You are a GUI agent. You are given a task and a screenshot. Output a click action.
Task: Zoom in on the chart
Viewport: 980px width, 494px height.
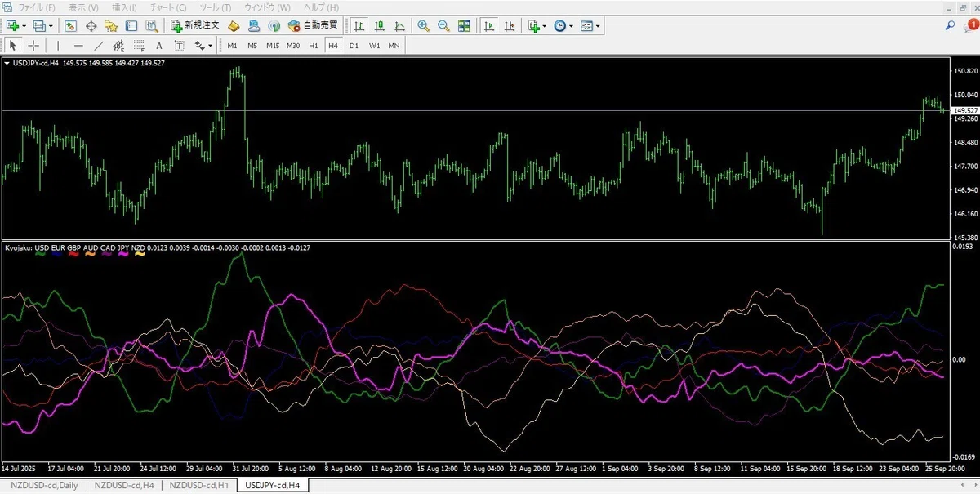(424, 26)
